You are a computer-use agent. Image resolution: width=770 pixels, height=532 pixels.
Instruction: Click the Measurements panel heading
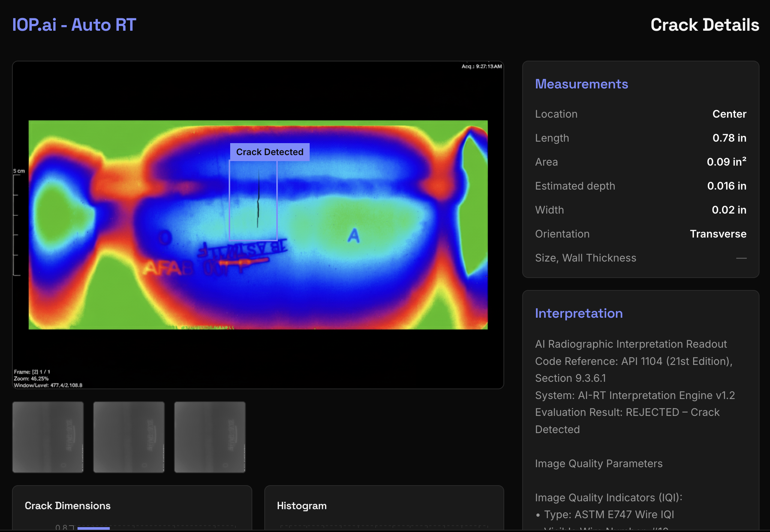tap(581, 84)
